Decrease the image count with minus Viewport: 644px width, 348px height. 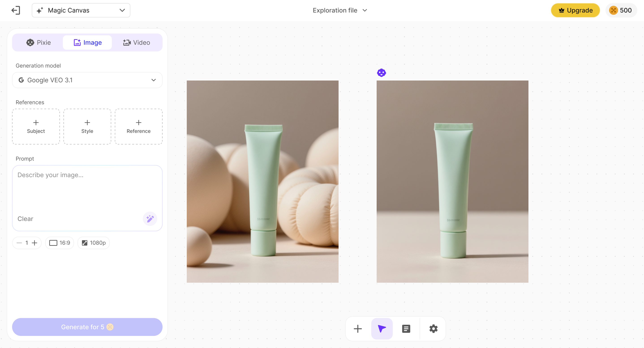pyautogui.click(x=19, y=243)
